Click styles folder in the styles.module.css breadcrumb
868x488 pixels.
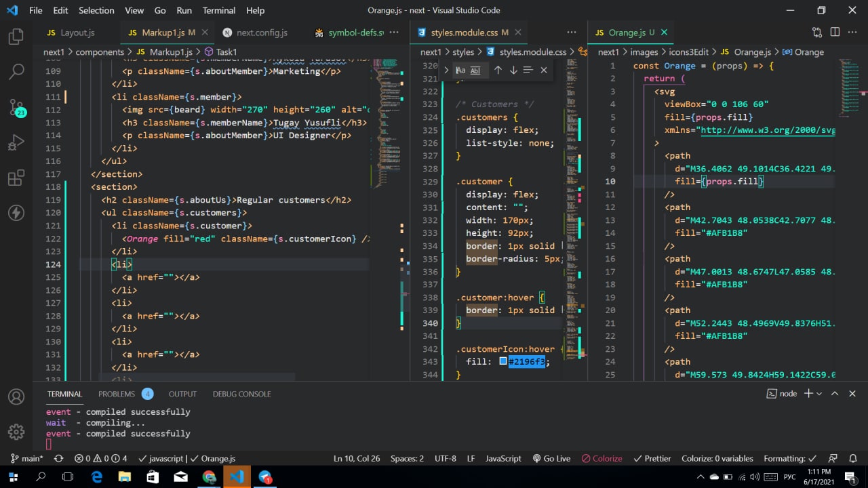[463, 52]
